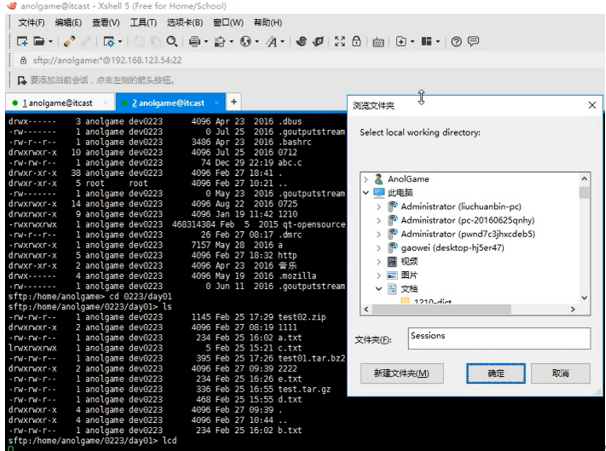Click the sftp address bar field

pyautogui.click(x=309, y=60)
